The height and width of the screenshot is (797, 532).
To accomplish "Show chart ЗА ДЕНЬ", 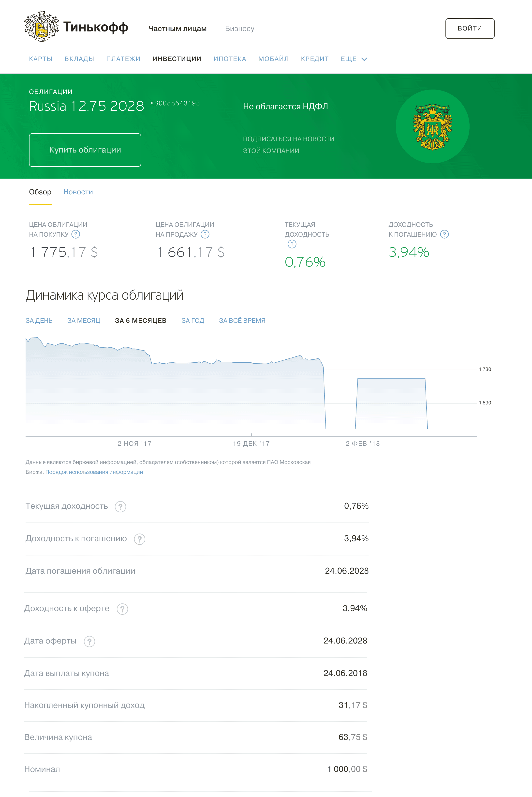I will coord(39,321).
